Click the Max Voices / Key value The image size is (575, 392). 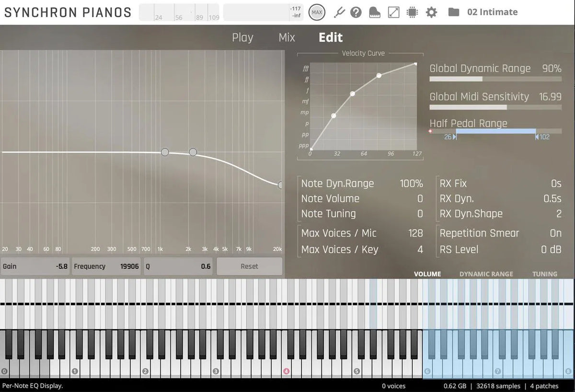420,250
